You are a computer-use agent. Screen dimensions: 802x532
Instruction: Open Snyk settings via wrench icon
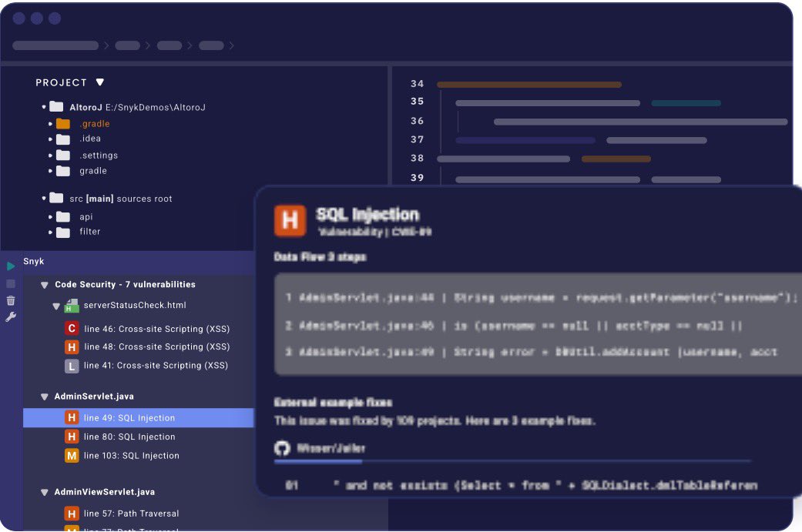(11, 316)
